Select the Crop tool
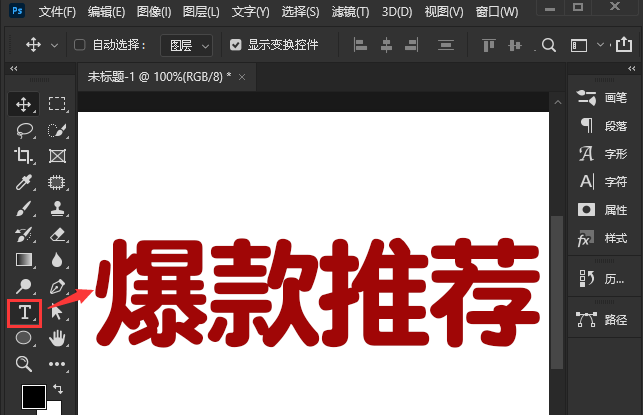The width and height of the screenshot is (643, 415). 24,156
